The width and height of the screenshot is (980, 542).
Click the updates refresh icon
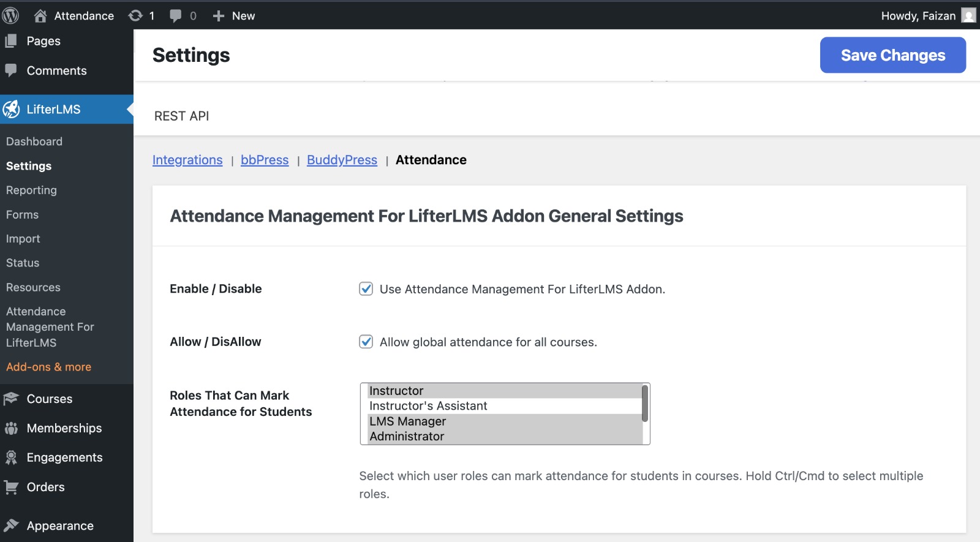coord(135,16)
